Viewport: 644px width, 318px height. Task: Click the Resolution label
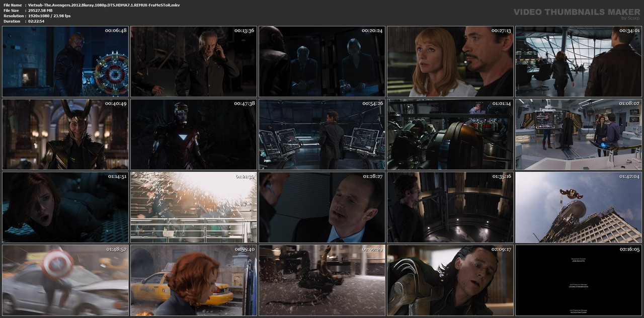click(13, 16)
